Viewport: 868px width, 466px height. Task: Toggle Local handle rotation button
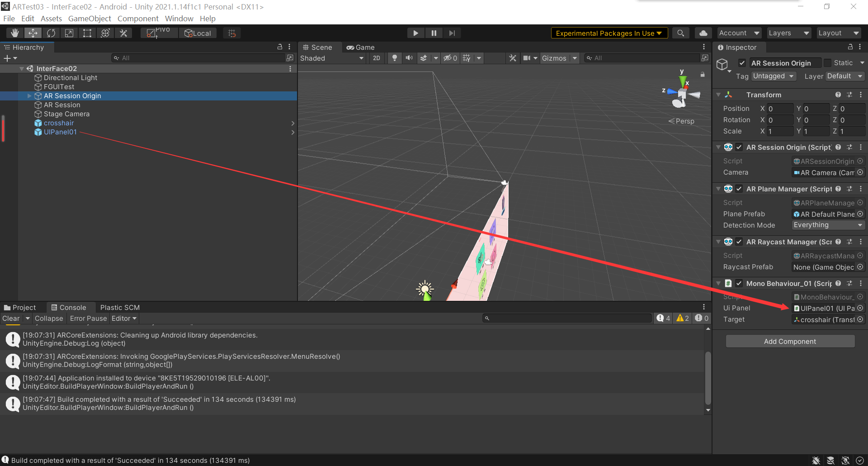[x=198, y=33]
